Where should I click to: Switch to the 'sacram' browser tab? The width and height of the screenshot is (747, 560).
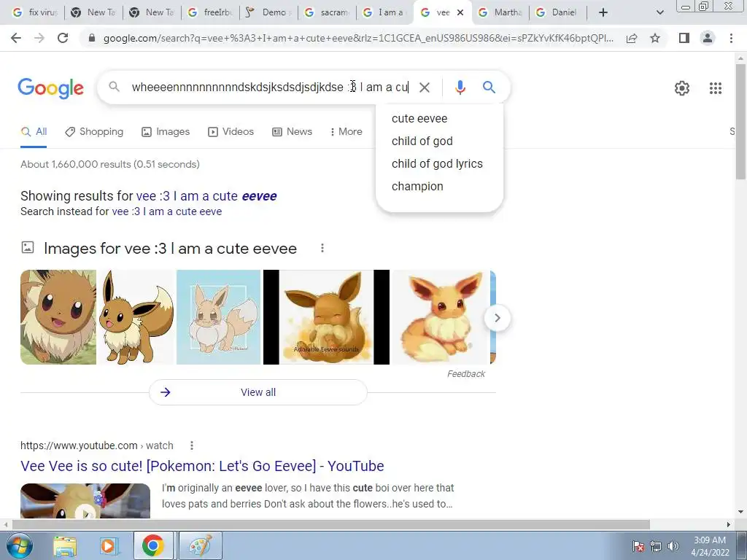328,12
